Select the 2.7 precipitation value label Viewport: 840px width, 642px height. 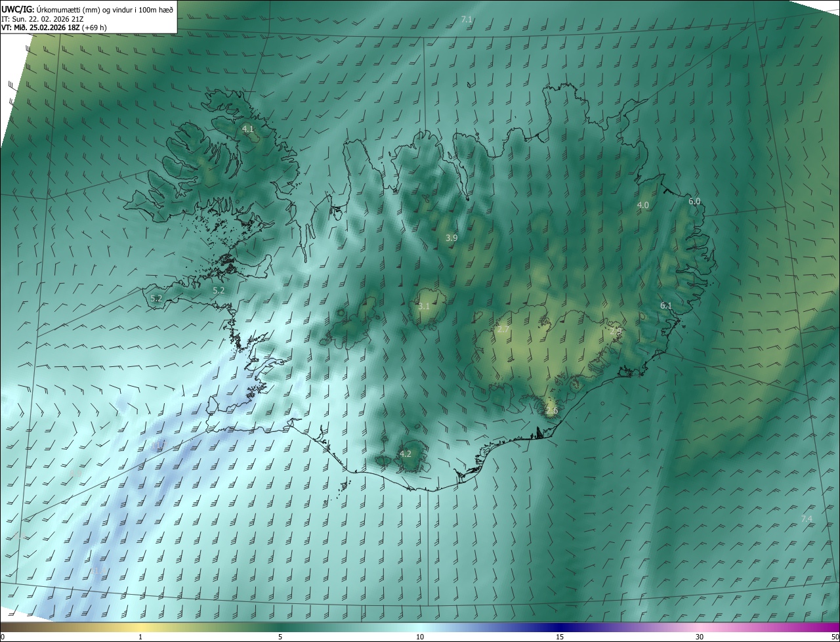(503, 329)
